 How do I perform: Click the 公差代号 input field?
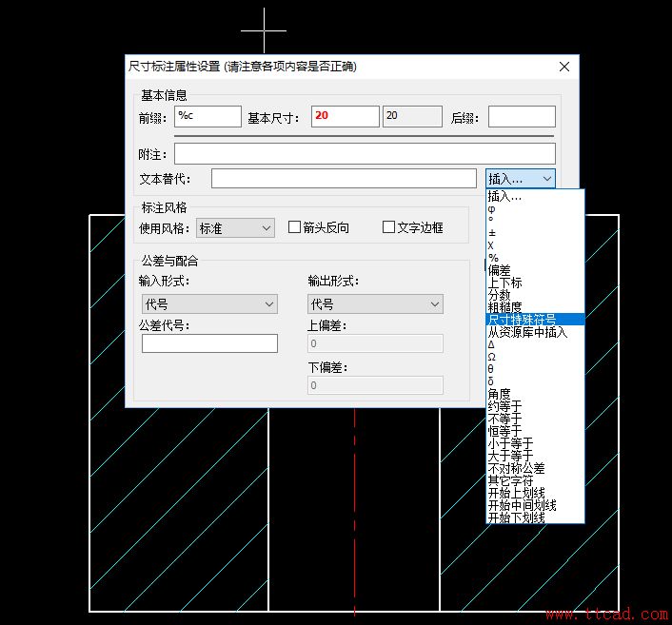pos(209,343)
